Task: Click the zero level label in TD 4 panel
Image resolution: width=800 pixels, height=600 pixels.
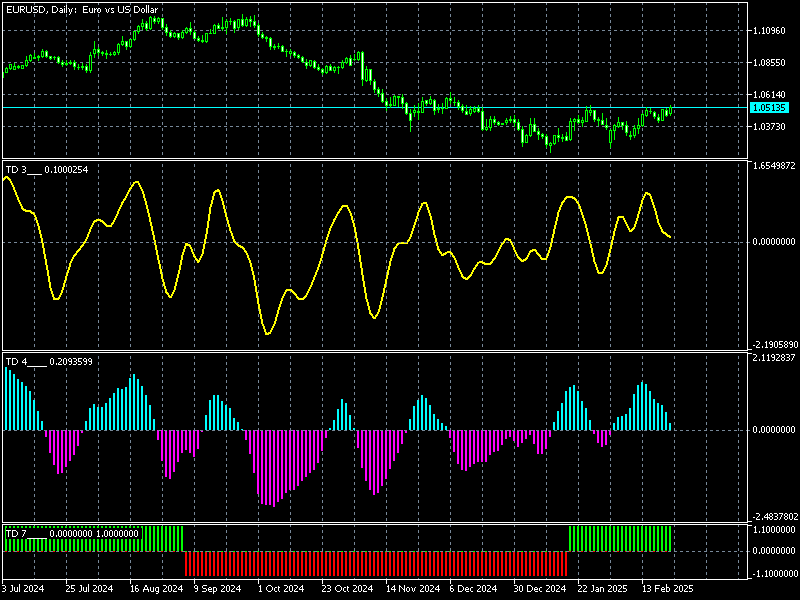Action: 774,430
